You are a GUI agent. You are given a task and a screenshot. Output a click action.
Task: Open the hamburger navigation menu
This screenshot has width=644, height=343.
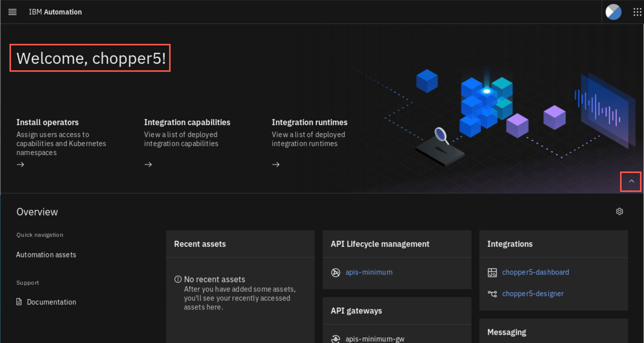pos(12,12)
